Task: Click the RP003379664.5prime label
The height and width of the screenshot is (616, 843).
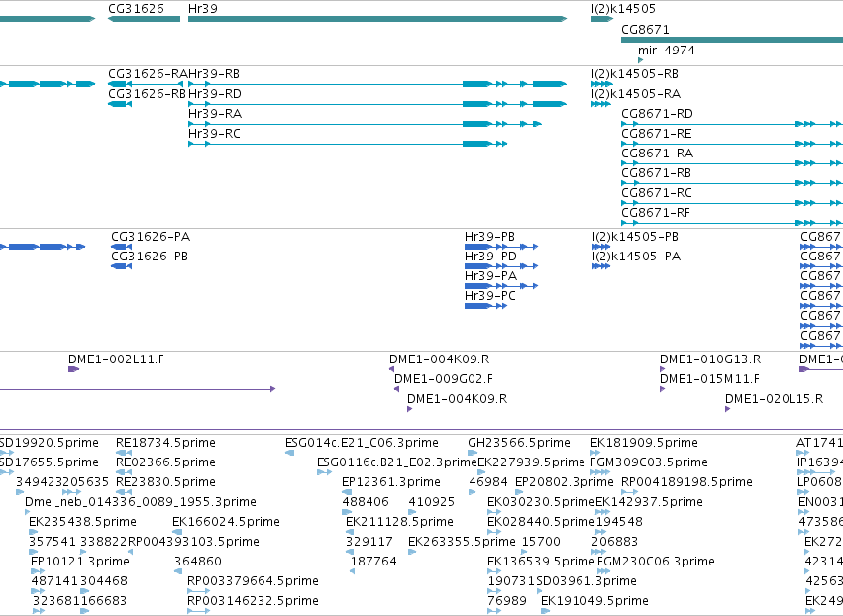Action: (253, 582)
